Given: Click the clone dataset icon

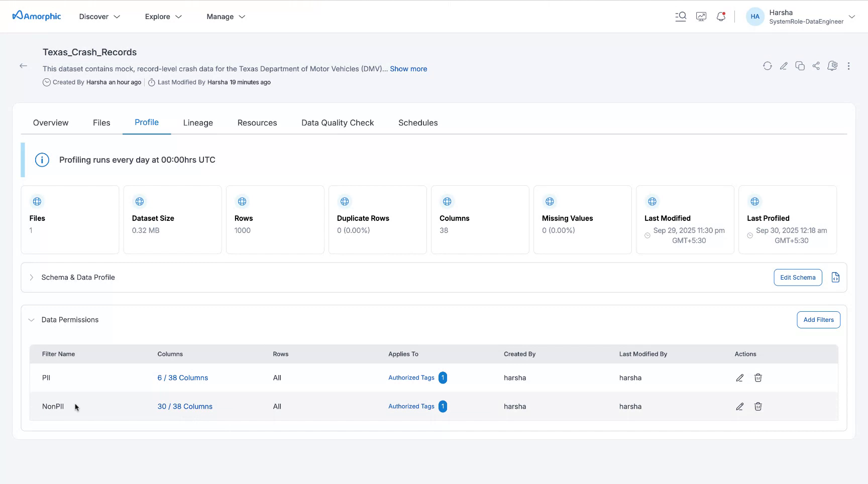Looking at the screenshot, I should (800, 66).
